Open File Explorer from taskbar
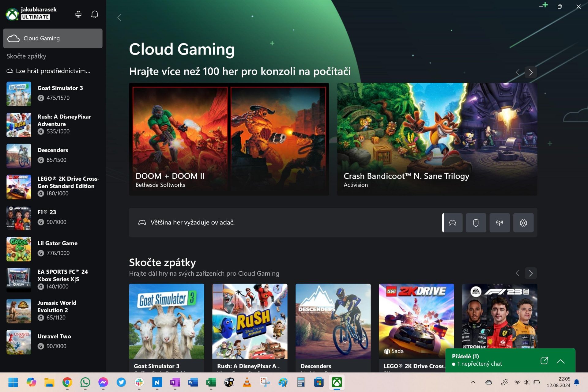 point(49,382)
